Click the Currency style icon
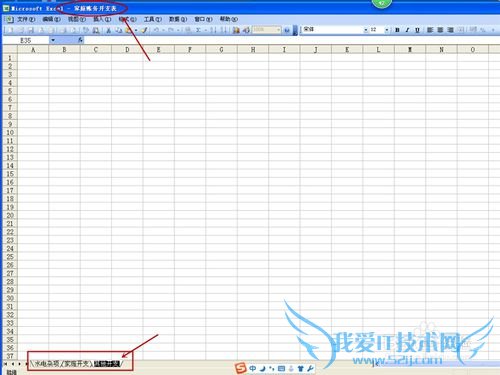The height and width of the screenshot is (375, 500). click(x=473, y=30)
